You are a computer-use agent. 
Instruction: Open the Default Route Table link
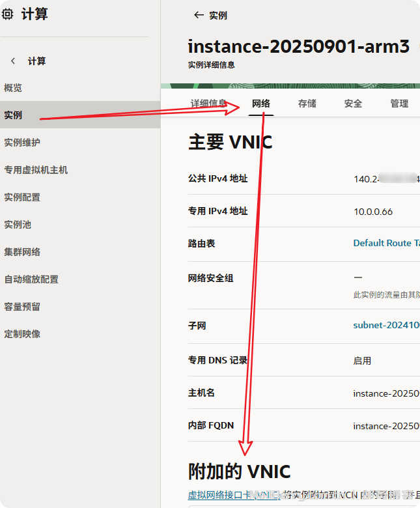click(385, 243)
